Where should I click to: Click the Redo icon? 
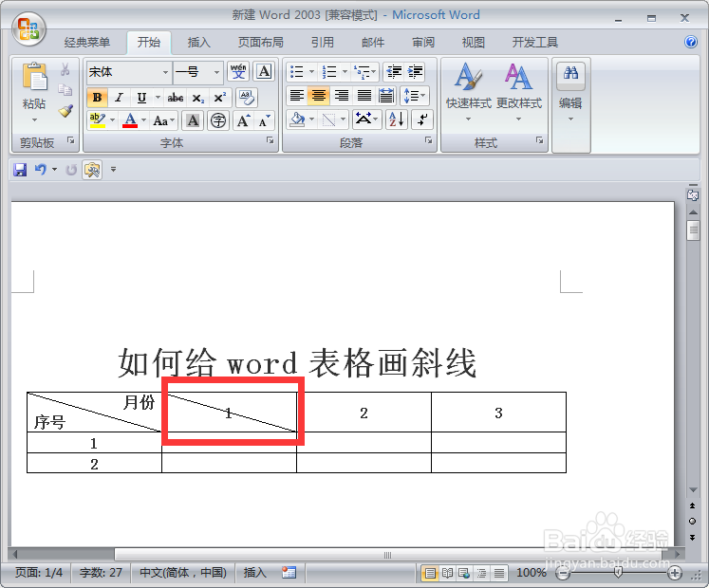71,170
